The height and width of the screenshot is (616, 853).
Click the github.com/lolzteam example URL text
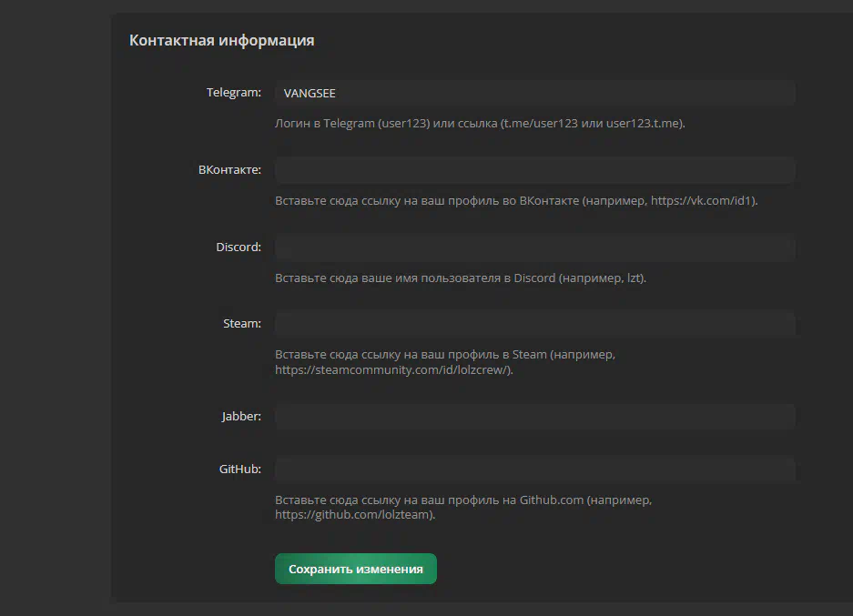pos(355,514)
